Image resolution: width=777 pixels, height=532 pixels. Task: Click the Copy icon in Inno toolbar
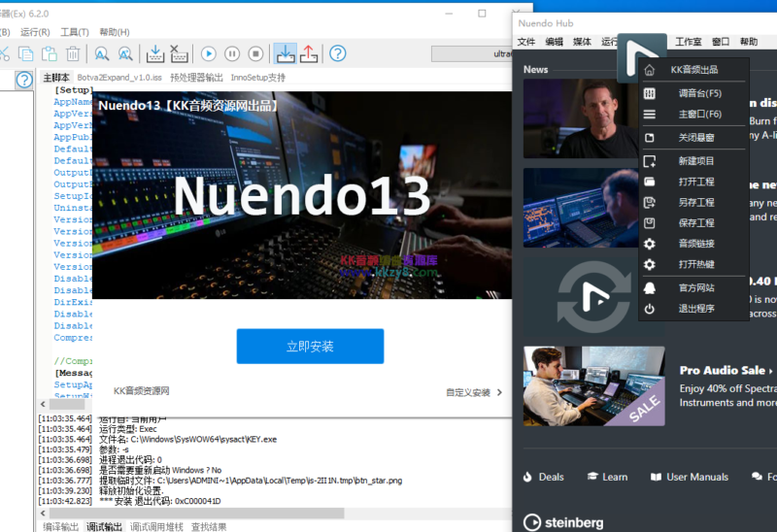coord(26,53)
